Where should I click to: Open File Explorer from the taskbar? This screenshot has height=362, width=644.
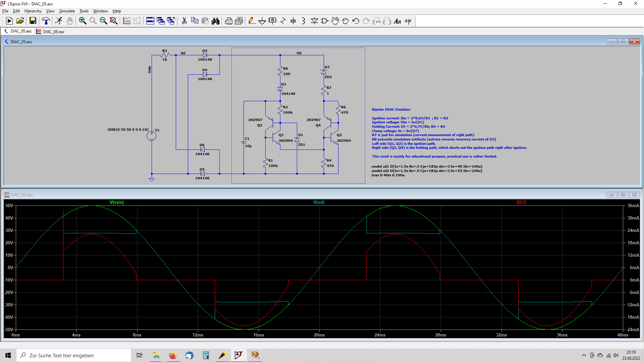point(156,355)
